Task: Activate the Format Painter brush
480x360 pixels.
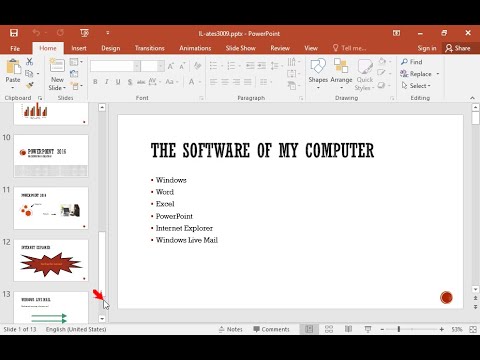Action: click(x=30, y=85)
